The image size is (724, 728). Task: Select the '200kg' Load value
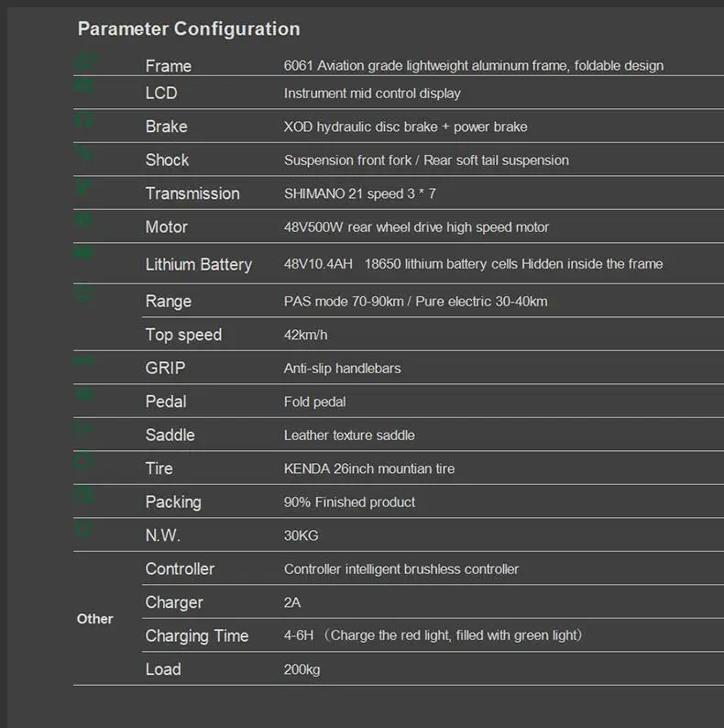point(302,669)
